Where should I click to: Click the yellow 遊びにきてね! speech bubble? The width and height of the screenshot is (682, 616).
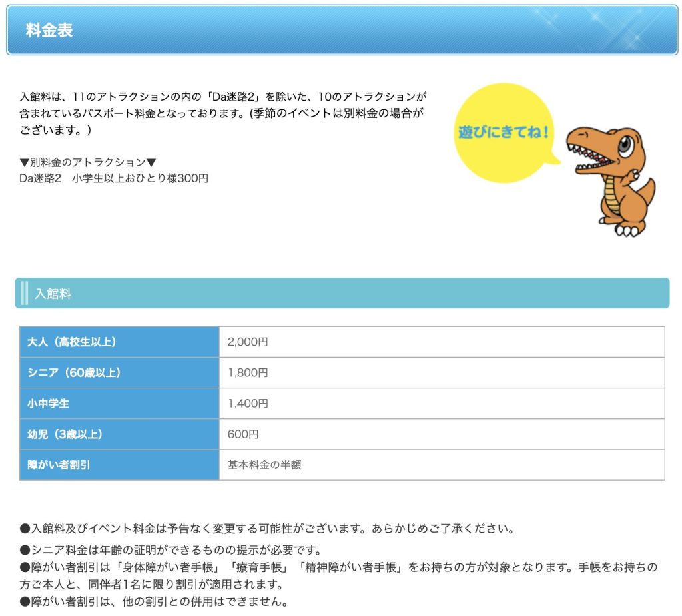(503, 132)
